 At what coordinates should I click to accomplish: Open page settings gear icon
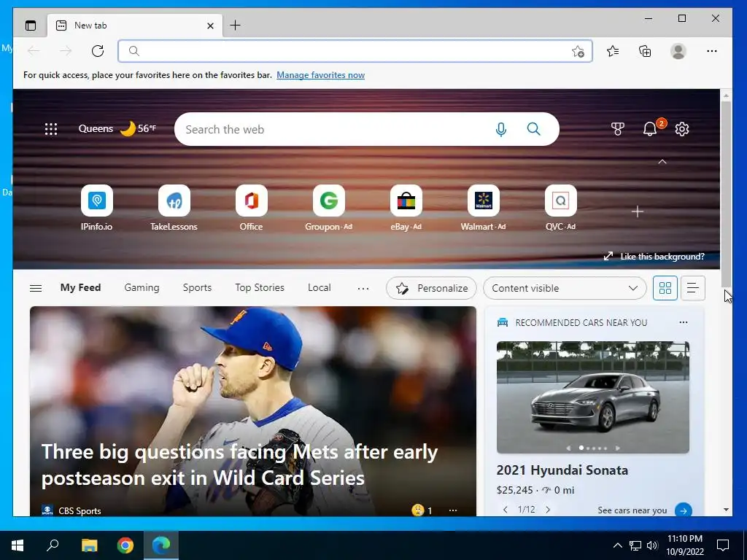682,129
